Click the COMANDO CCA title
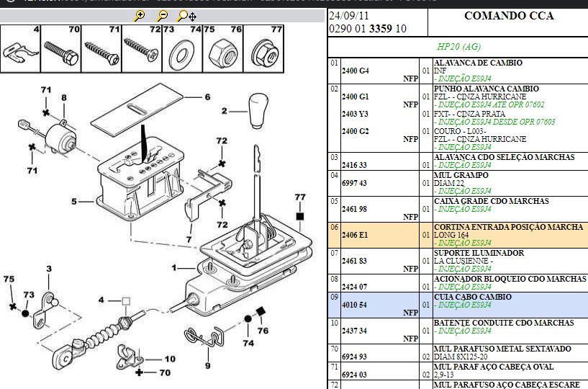This screenshot has height=389, width=588. coord(510,16)
